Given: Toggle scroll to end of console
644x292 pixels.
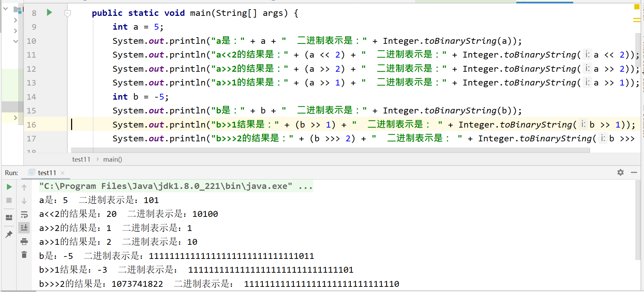Looking at the screenshot, I should (24, 228).
